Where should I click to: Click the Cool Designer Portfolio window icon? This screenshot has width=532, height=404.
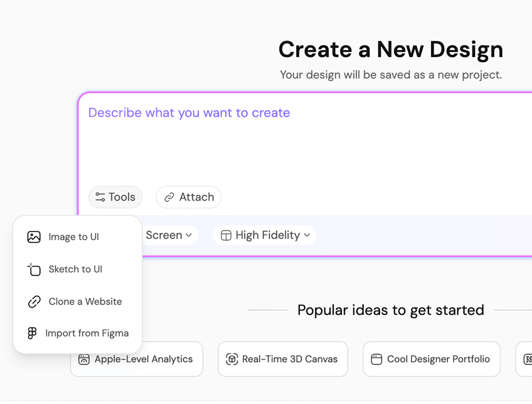tap(377, 359)
